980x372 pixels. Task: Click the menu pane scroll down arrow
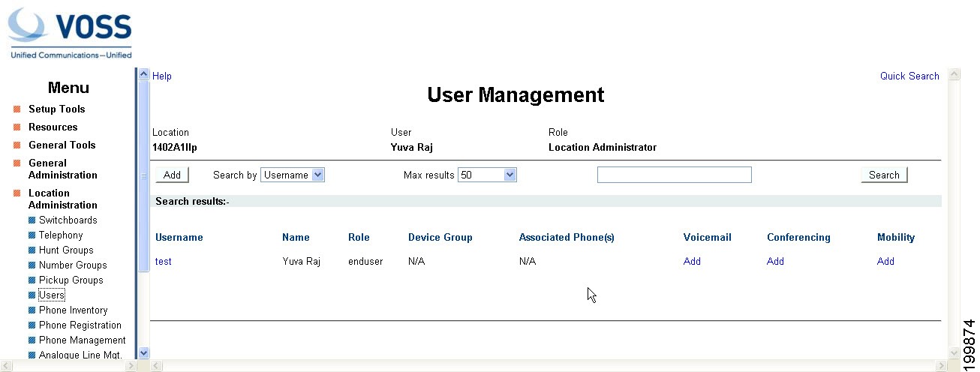[x=145, y=352]
